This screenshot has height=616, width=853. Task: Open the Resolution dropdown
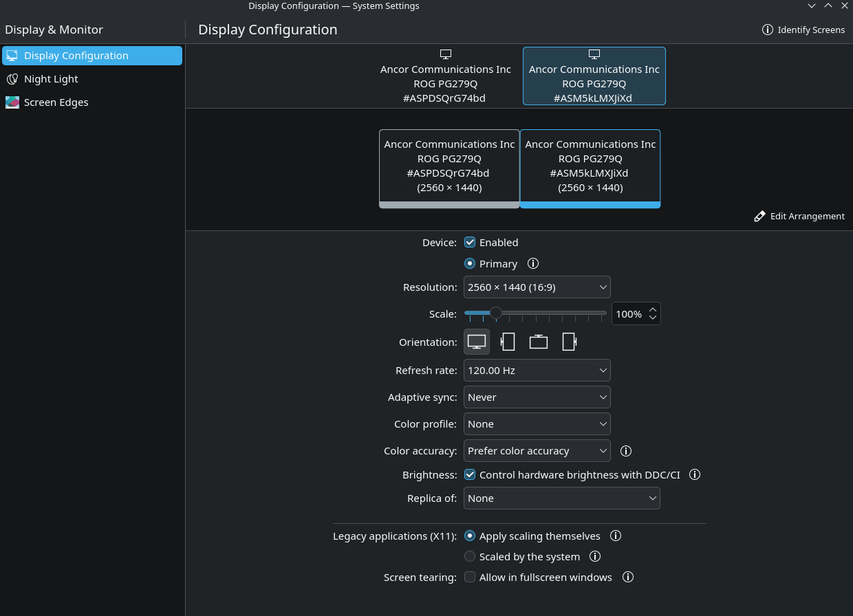[537, 287]
